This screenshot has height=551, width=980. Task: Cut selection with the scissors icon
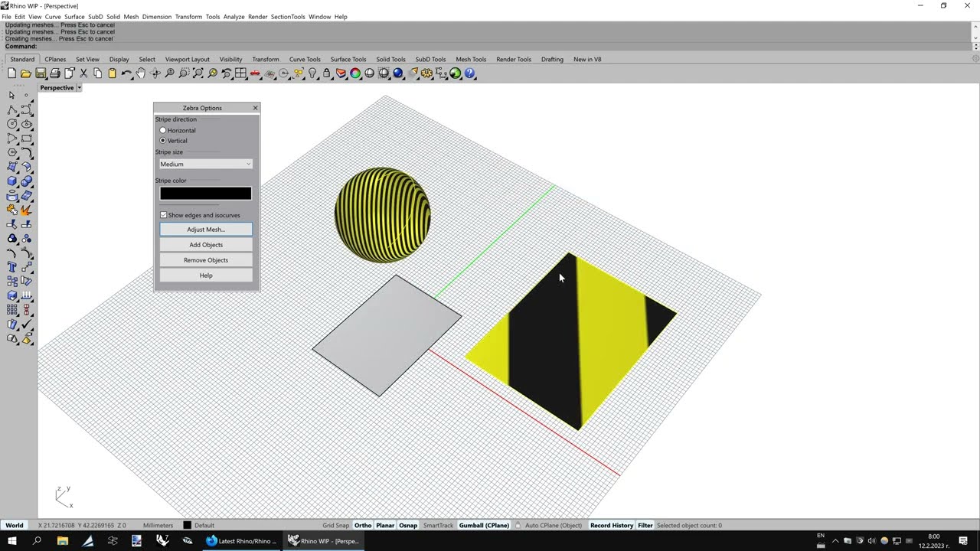click(x=83, y=73)
